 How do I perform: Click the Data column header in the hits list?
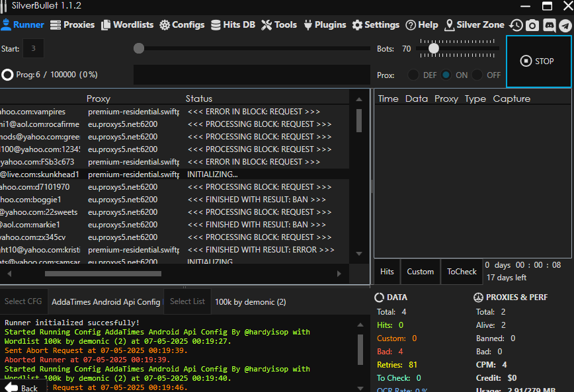click(x=417, y=98)
